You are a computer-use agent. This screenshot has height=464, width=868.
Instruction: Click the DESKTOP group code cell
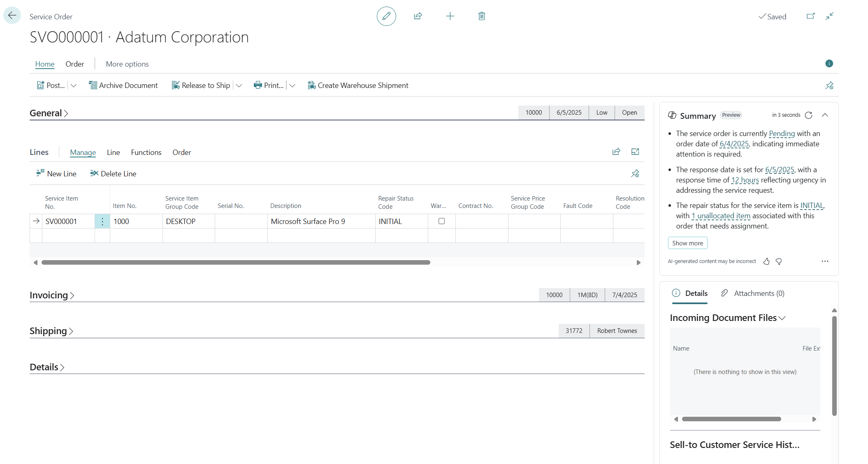pos(189,222)
